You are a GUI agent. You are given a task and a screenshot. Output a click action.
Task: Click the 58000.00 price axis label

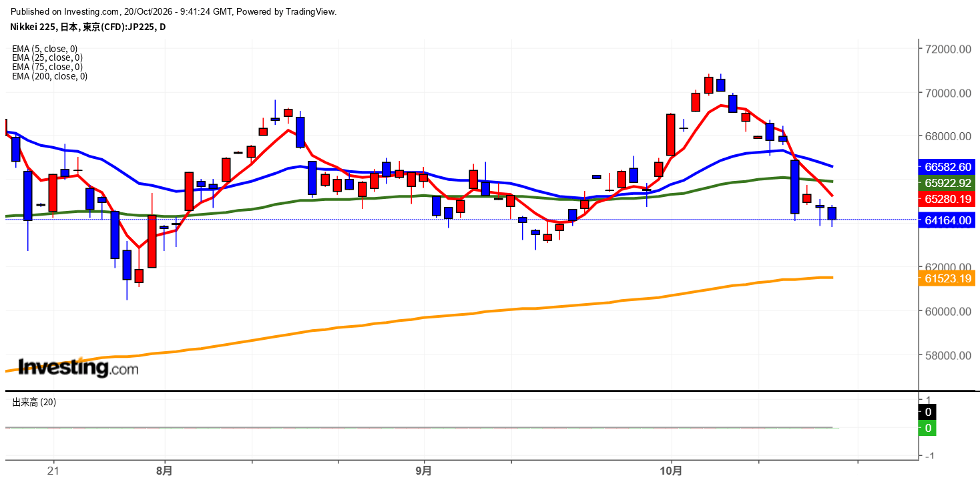pos(947,355)
